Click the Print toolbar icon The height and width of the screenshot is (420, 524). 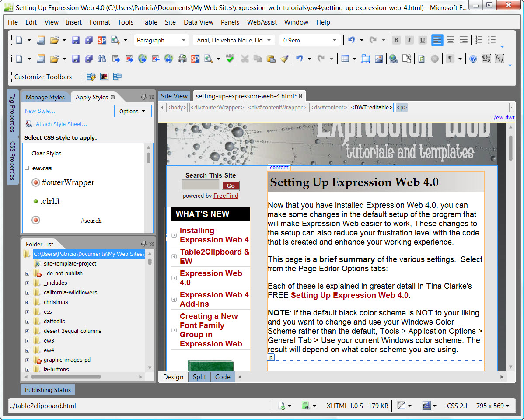[182, 59]
